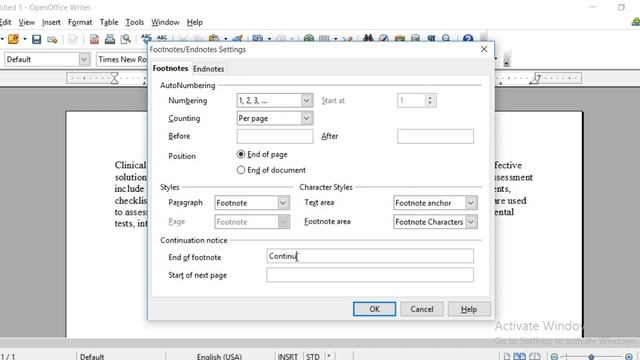The width and height of the screenshot is (640, 360).
Task: Expand the Paste dropdown arrow
Action: click(x=225, y=39)
